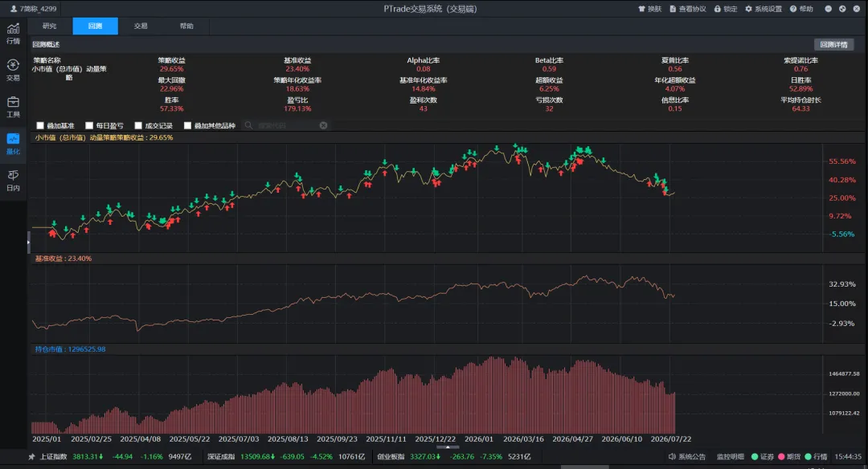This screenshot has width=868, height=469.
Task: Tick the 成交记录 checkbox
Action: click(x=138, y=125)
